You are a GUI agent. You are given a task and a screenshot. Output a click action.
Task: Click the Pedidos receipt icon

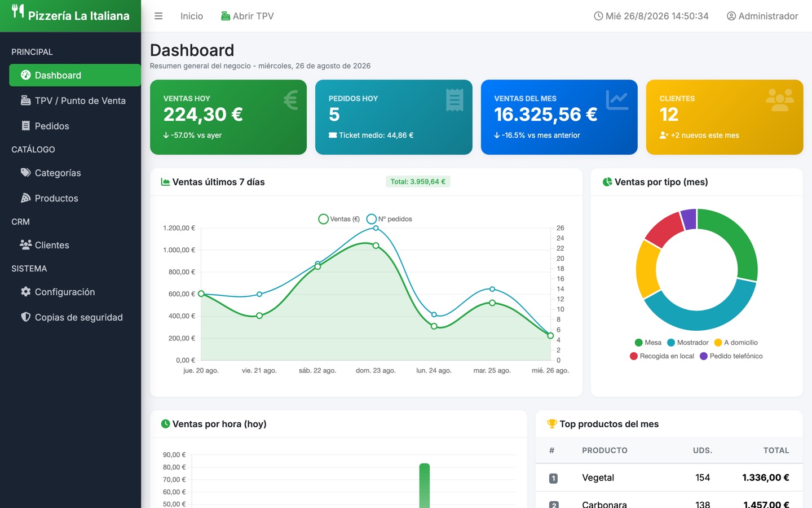pos(25,126)
